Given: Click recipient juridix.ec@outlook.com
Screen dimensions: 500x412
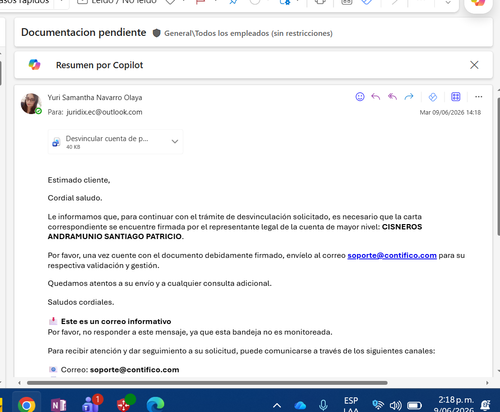Looking at the screenshot, I should [104, 112].
